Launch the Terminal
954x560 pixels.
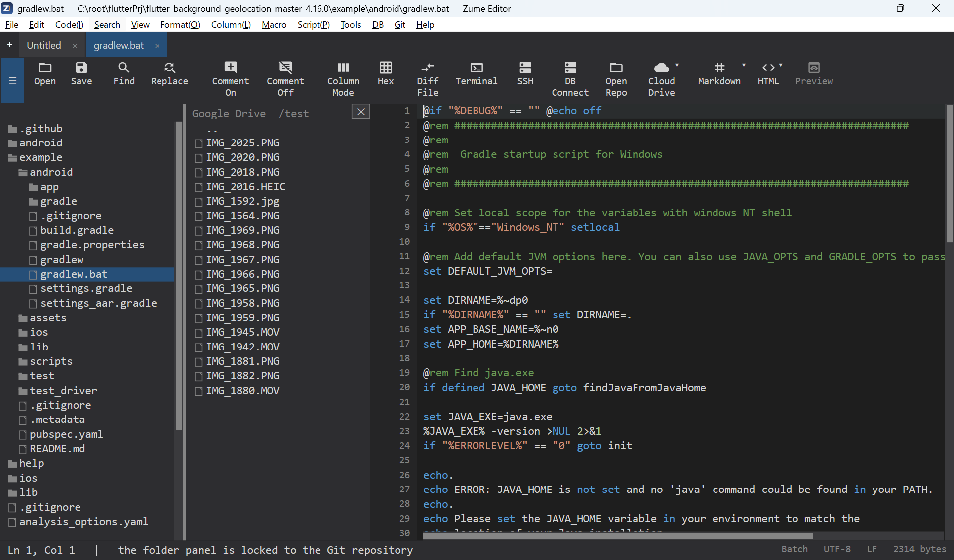pos(476,74)
